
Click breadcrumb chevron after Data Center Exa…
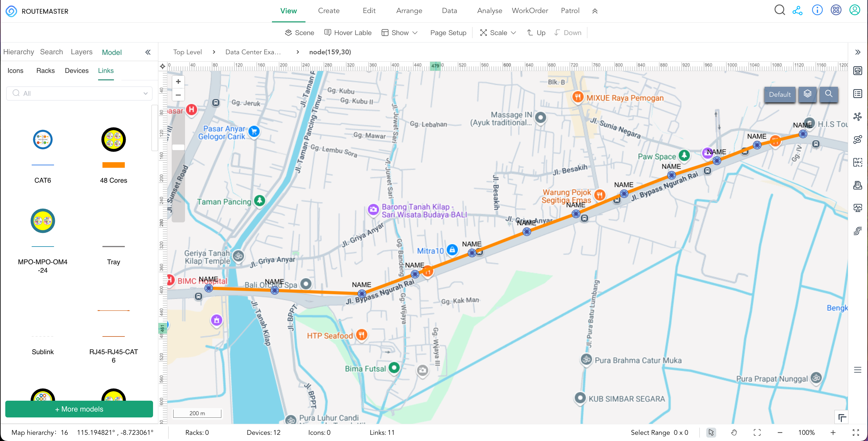(x=297, y=52)
